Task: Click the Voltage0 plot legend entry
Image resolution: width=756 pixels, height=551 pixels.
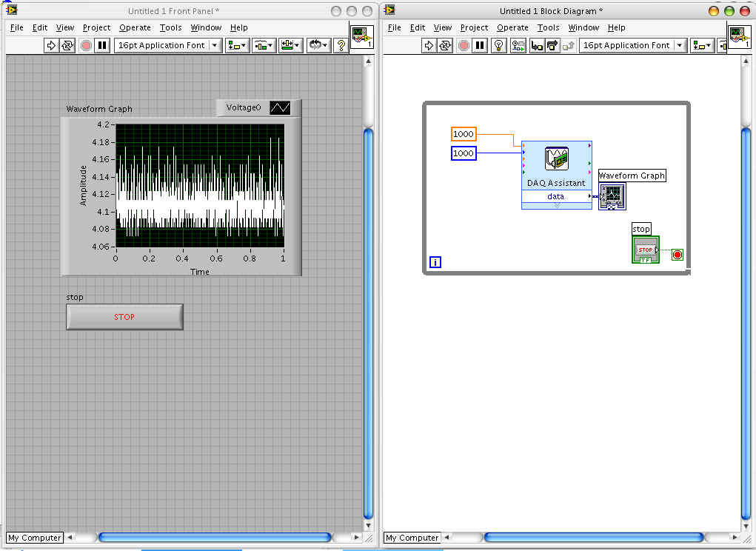Action: click(244, 107)
